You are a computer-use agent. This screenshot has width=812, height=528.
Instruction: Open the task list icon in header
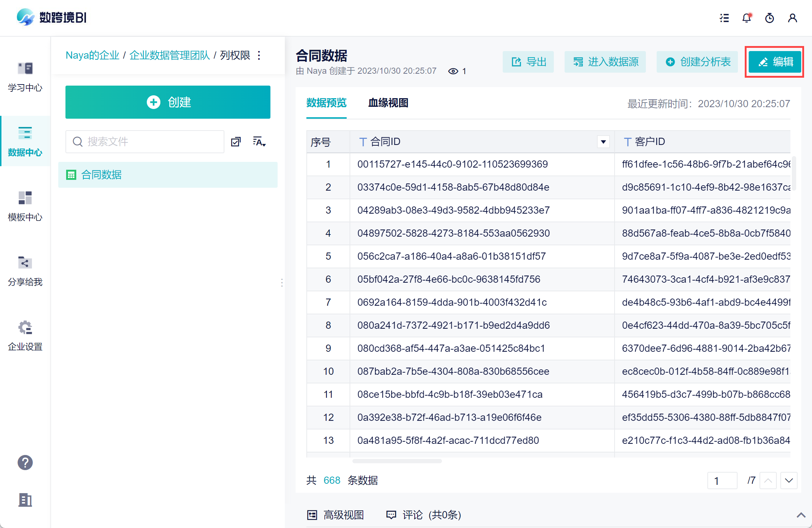point(724,18)
